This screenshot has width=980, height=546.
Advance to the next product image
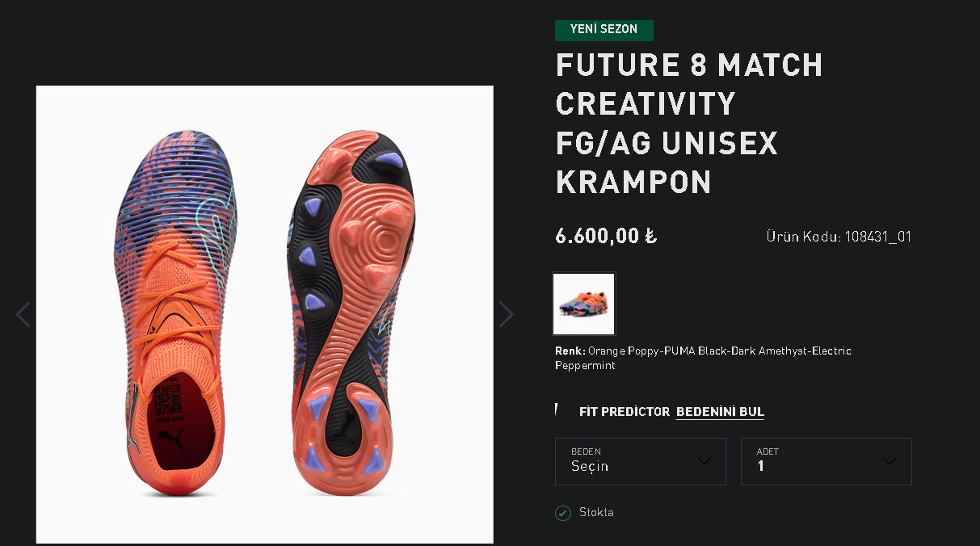(506, 314)
